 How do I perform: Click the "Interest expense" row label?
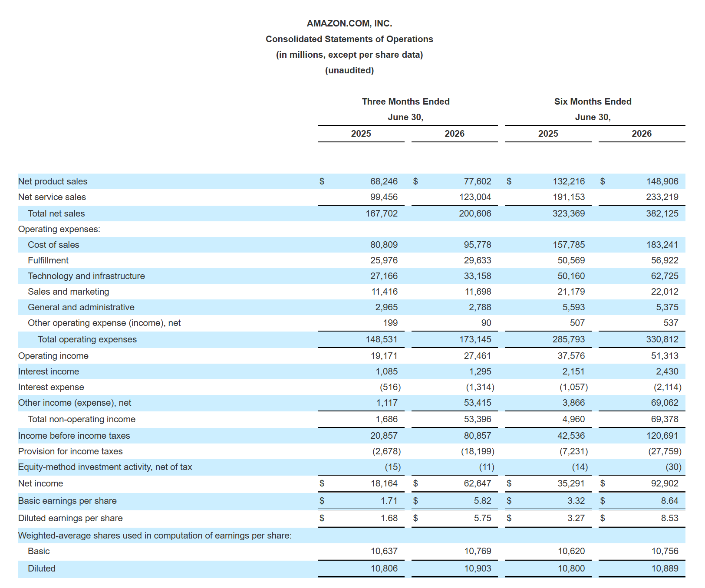point(51,387)
